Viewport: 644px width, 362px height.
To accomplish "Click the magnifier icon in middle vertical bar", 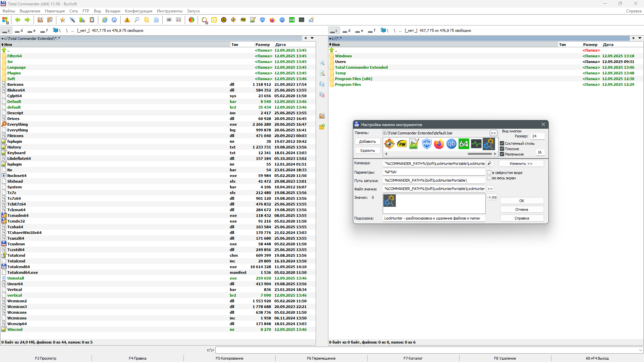I will (322, 63).
